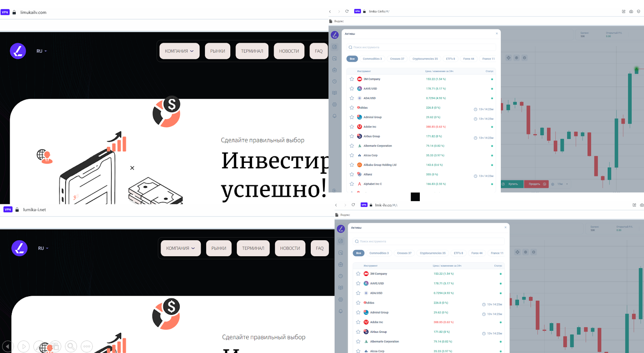Click the red Продать button

tap(536, 184)
